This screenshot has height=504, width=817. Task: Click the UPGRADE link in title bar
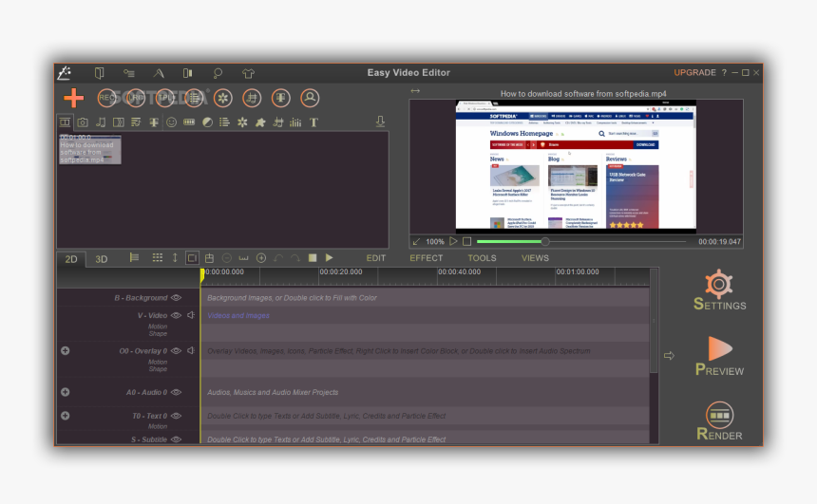(x=694, y=73)
